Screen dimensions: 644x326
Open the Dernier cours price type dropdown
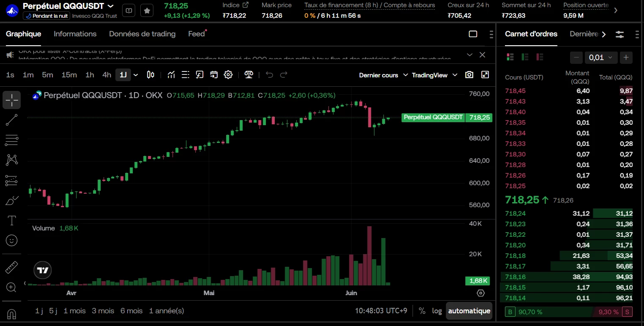tap(383, 75)
